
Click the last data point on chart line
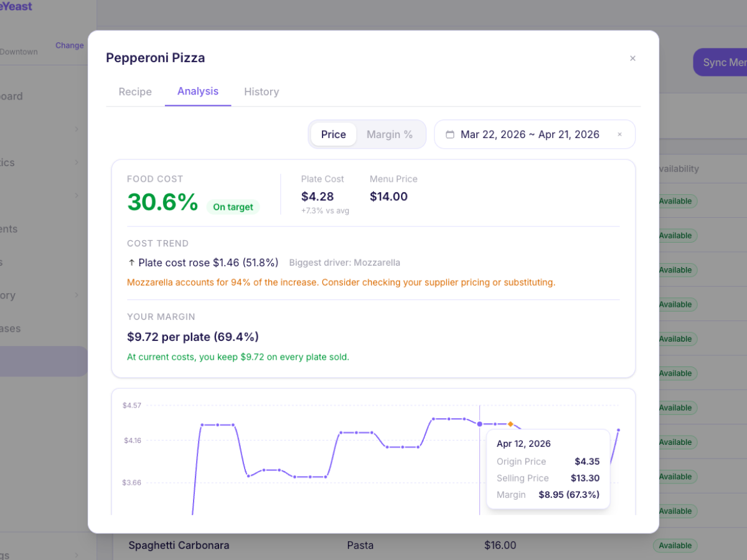coord(618,430)
